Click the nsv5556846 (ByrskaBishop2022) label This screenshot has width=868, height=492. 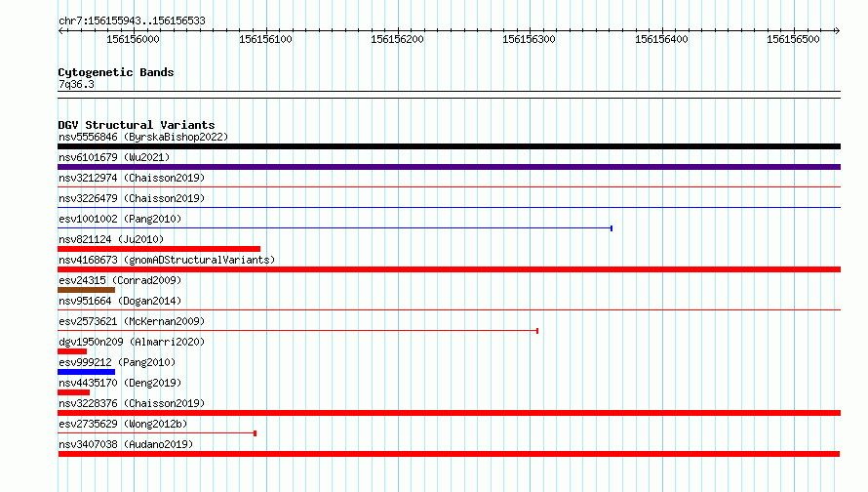[143, 137]
